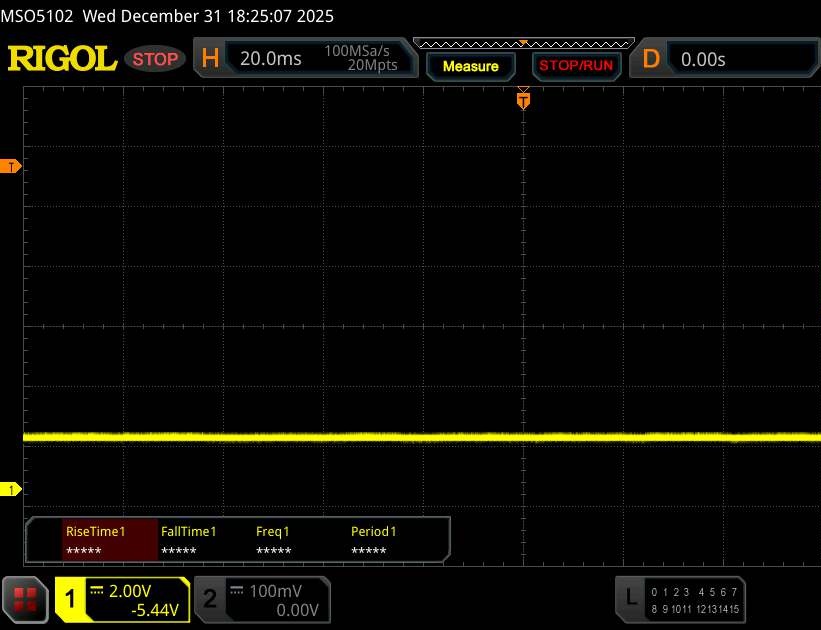Open the 0.00s horizontal delay setting
Viewport: 821px width, 630px height.
(703, 59)
